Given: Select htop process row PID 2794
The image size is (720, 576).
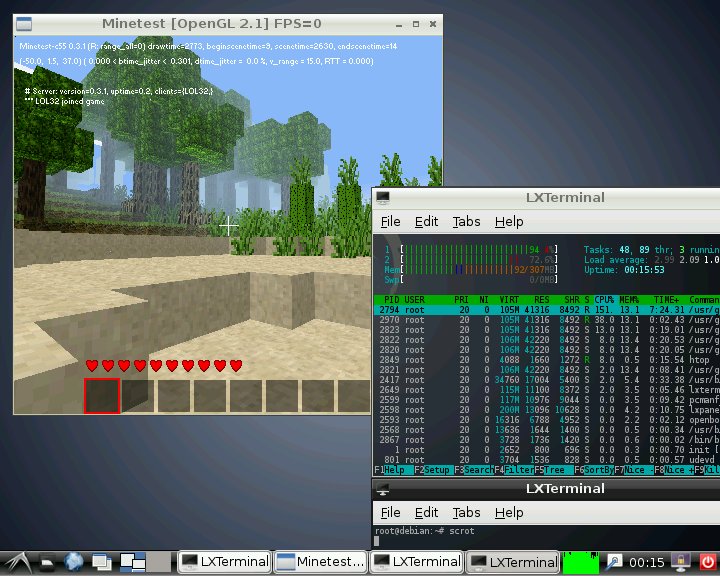Looking at the screenshot, I should click(546, 310).
